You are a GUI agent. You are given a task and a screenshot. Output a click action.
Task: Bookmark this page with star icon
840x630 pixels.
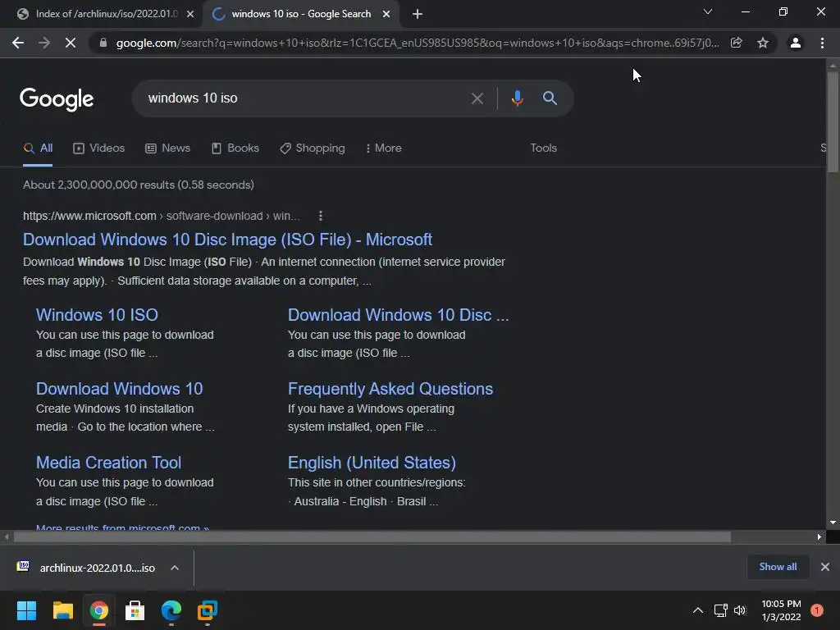pos(763,43)
